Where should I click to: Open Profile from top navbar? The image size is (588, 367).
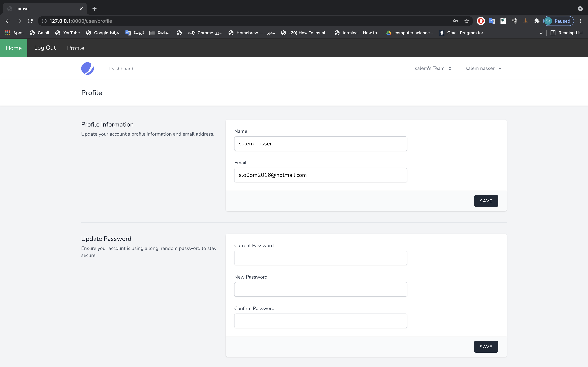pos(76,48)
